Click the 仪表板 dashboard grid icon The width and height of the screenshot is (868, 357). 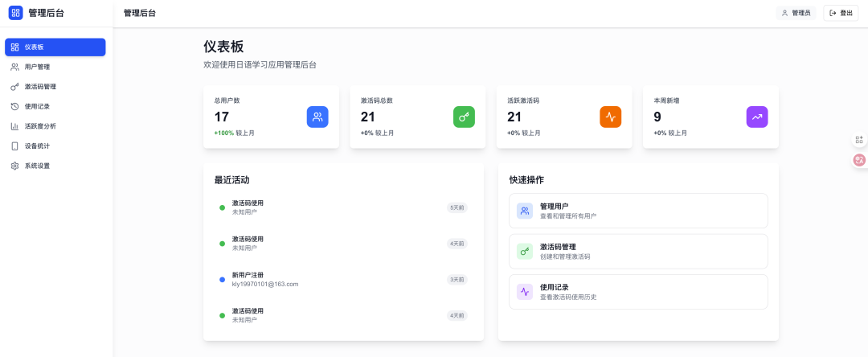15,47
